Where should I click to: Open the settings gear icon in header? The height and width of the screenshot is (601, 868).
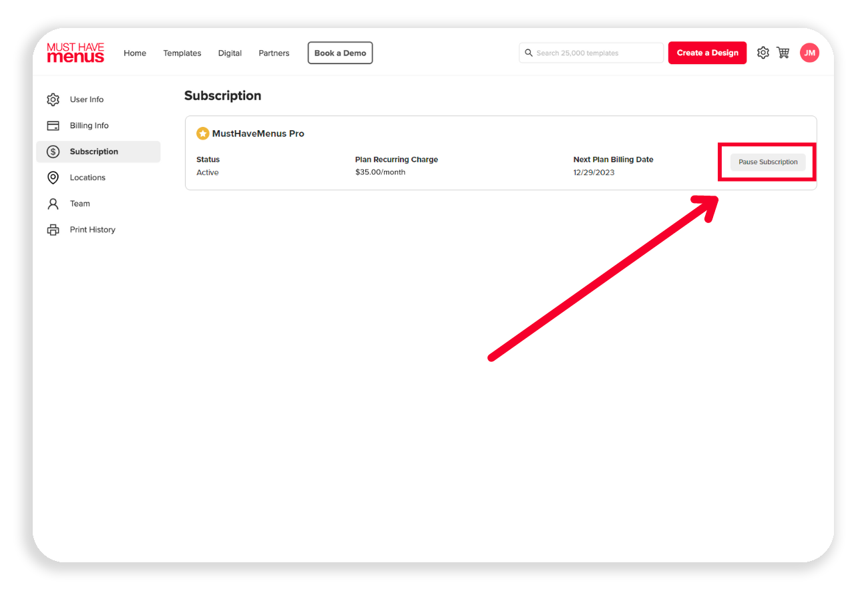763,53
